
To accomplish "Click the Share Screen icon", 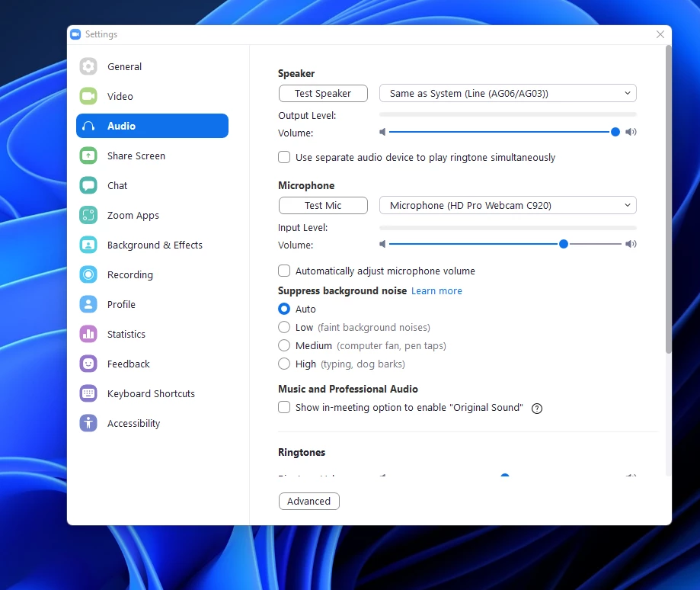I will click(x=88, y=156).
